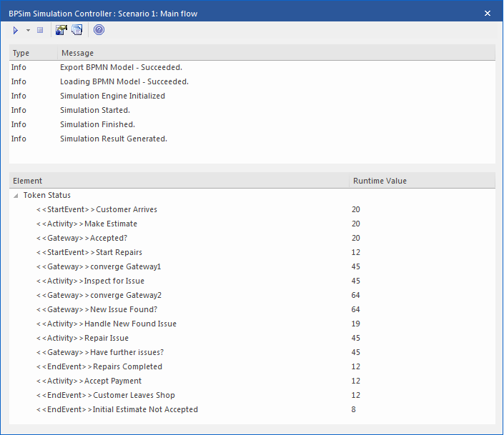Viewport: 504px width, 435px height.
Task: Select the Initial Estimate Not Accepted row
Action: (x=117, y=409)
